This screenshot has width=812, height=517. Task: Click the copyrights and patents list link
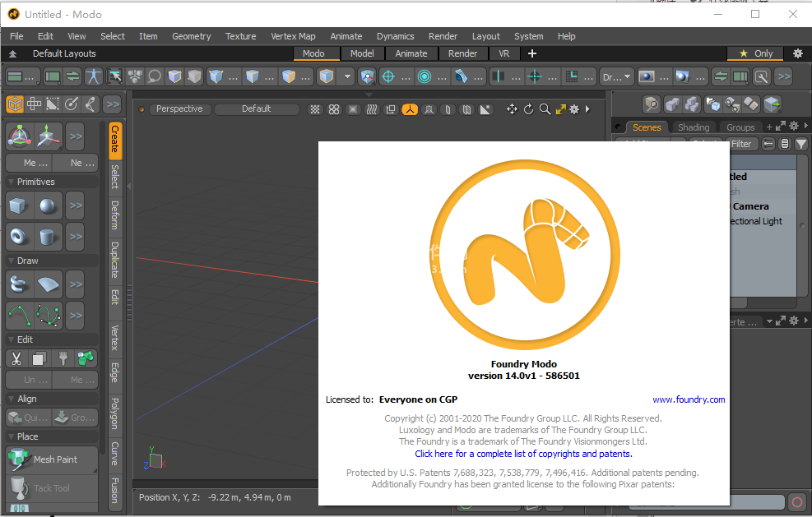pos(523,454)
